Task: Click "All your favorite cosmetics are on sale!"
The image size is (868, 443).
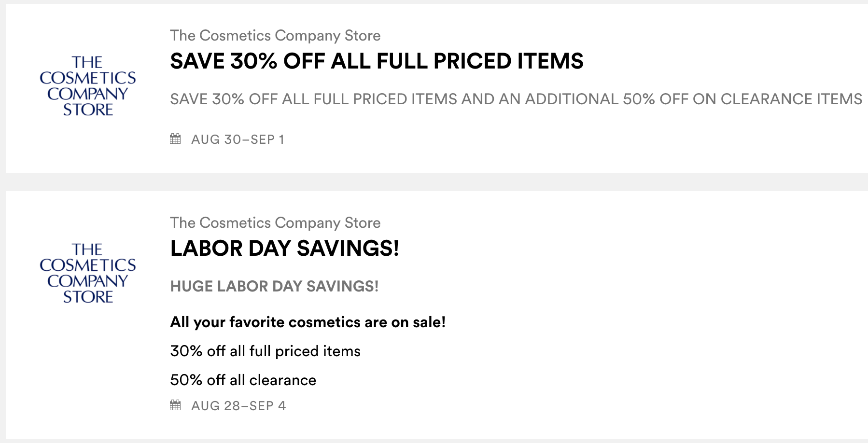Action: point(308,322)
